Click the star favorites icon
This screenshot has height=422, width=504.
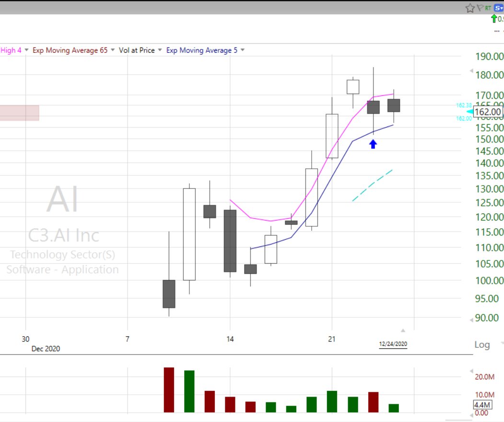tap(470, 8)
